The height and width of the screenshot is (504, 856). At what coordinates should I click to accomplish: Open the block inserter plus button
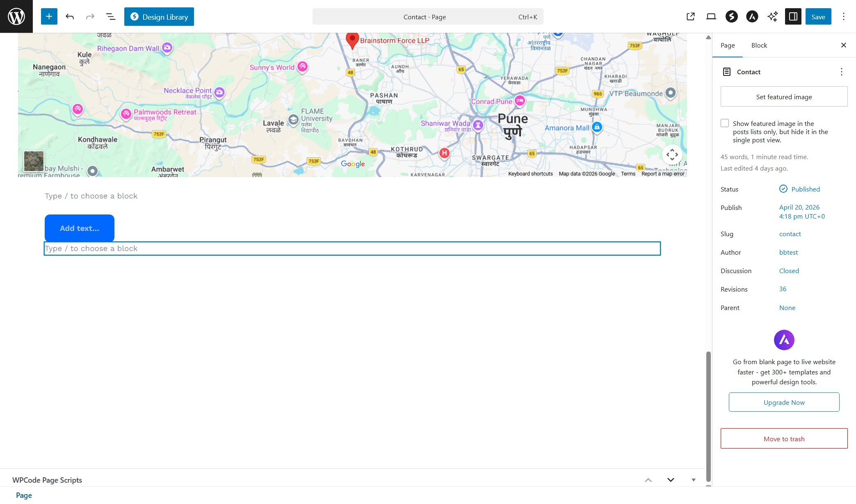tap(49, 16)
